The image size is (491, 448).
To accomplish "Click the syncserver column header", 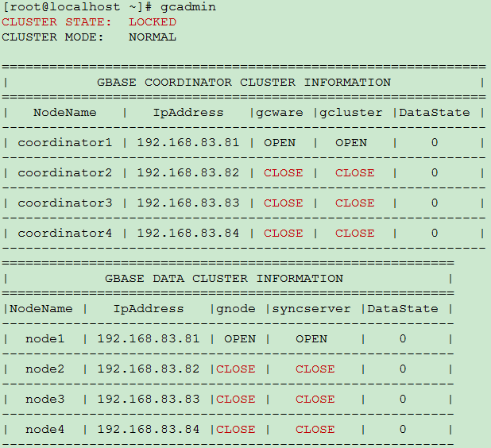I will click(311, 309).
